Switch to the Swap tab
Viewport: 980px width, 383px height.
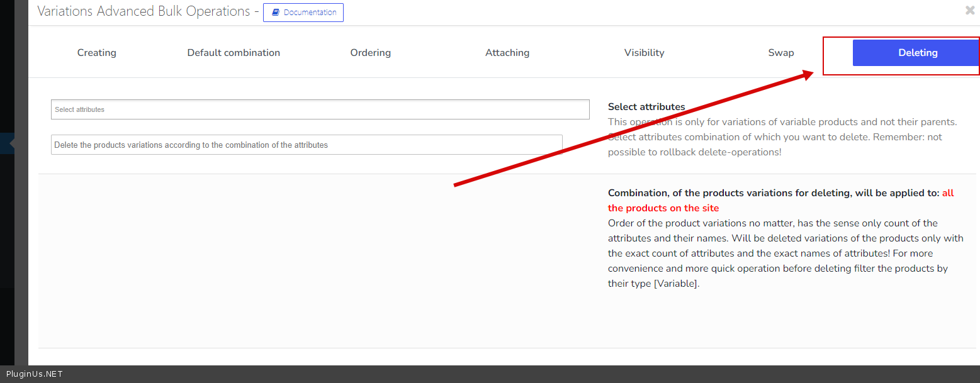[x=780, y=53]
